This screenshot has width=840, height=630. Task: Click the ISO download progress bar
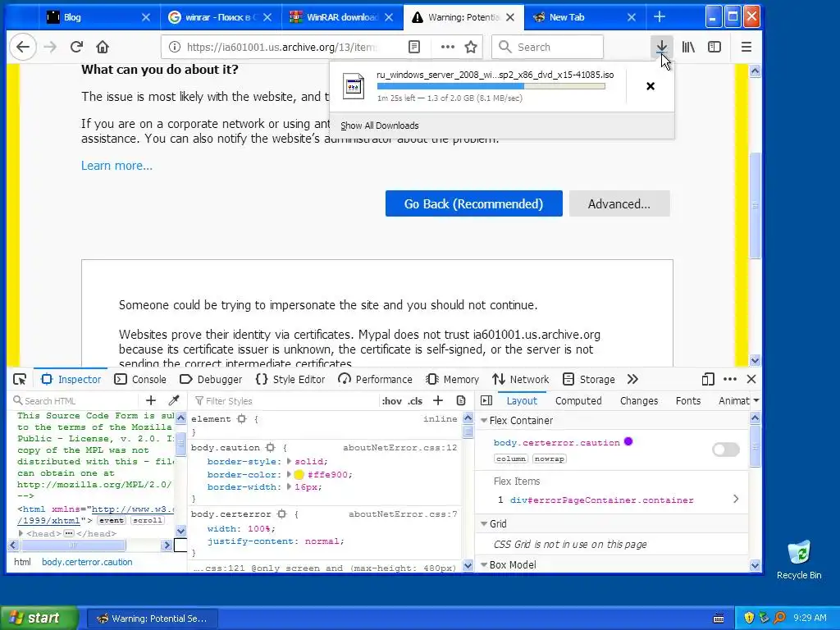point(491,86)
